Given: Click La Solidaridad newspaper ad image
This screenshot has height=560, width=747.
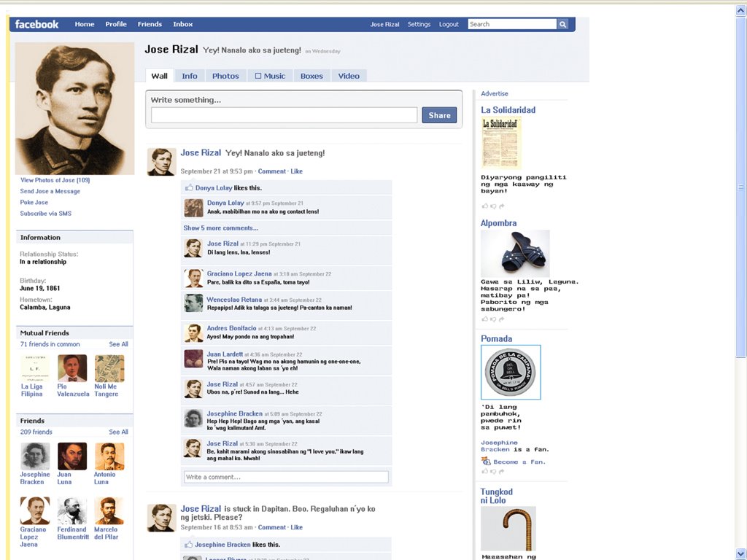Looking at the screenshot, I should click(x=501, y=143).
